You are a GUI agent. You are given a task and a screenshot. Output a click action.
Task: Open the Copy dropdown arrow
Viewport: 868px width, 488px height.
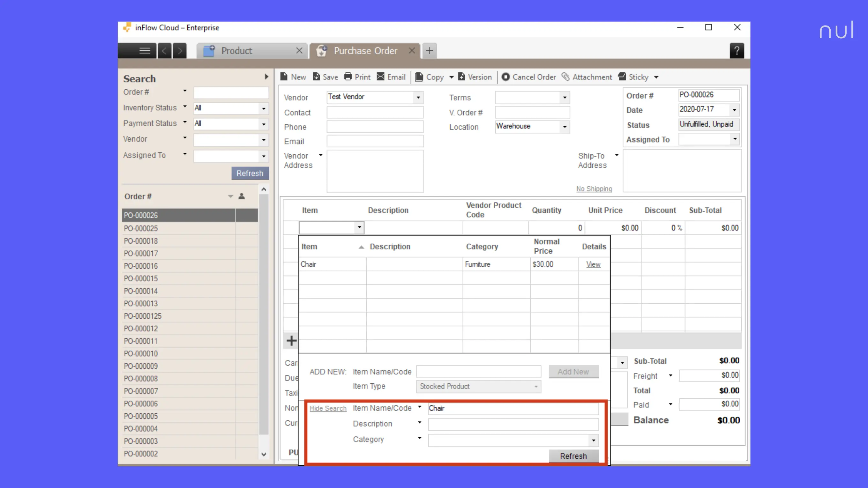(451, 78)
